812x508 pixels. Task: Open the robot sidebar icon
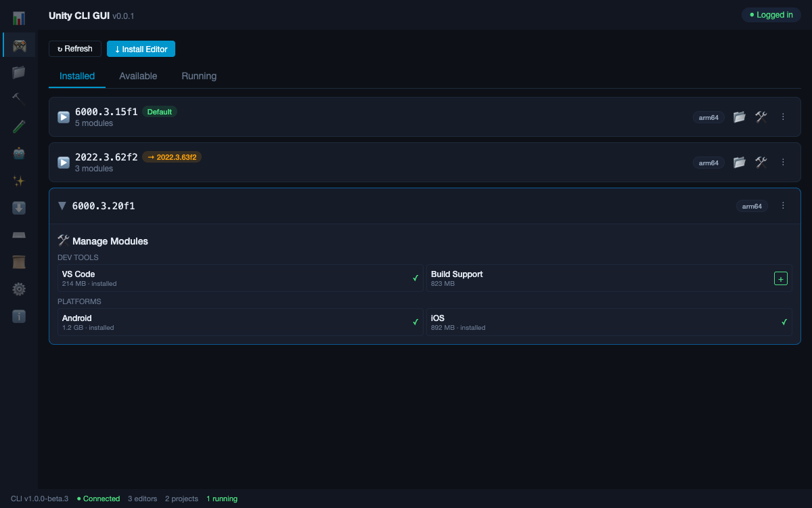pyautogui.click(x=19, y=154)
